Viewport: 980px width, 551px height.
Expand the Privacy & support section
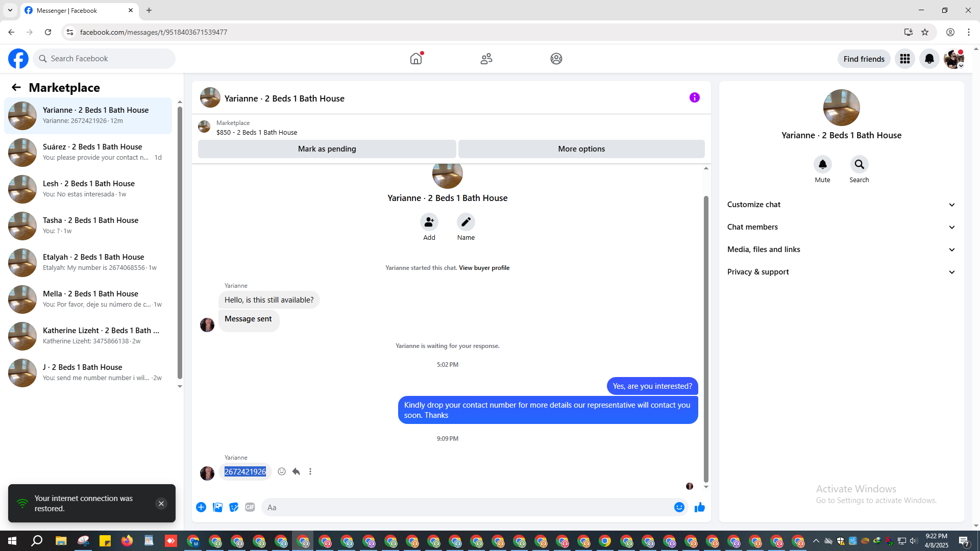tap(841, 272)
